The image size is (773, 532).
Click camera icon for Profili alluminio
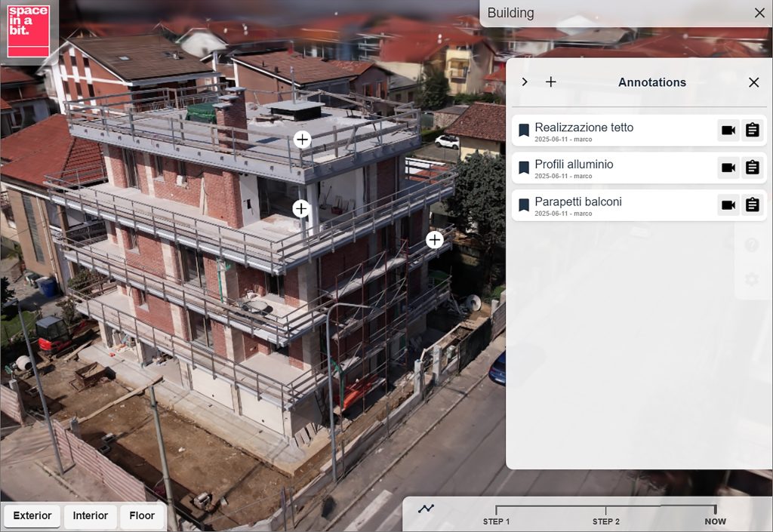point(728,168)
